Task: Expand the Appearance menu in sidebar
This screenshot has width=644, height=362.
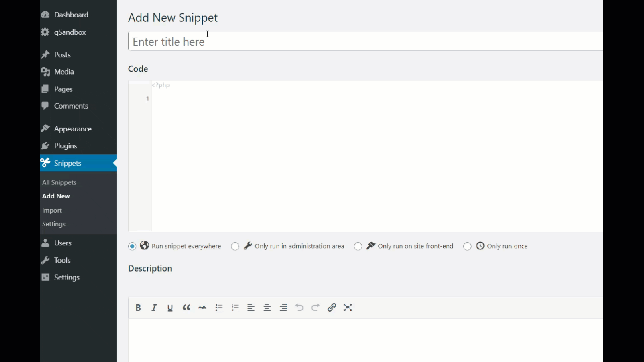Action: [x=72, y=129]
